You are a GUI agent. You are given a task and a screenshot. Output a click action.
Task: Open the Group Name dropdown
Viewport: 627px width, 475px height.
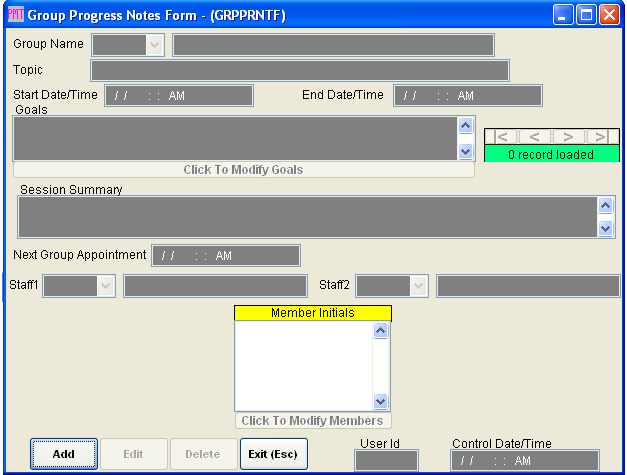tap(154, 45)
